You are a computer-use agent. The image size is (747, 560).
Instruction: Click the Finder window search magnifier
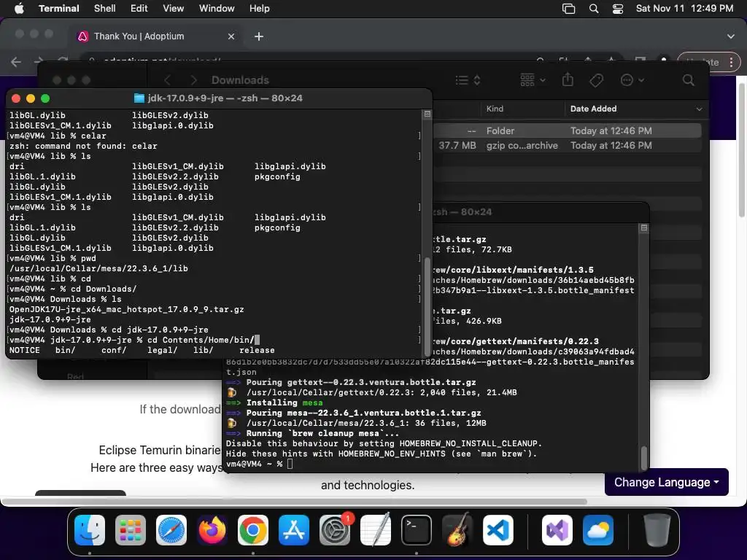tap(689, 80)
